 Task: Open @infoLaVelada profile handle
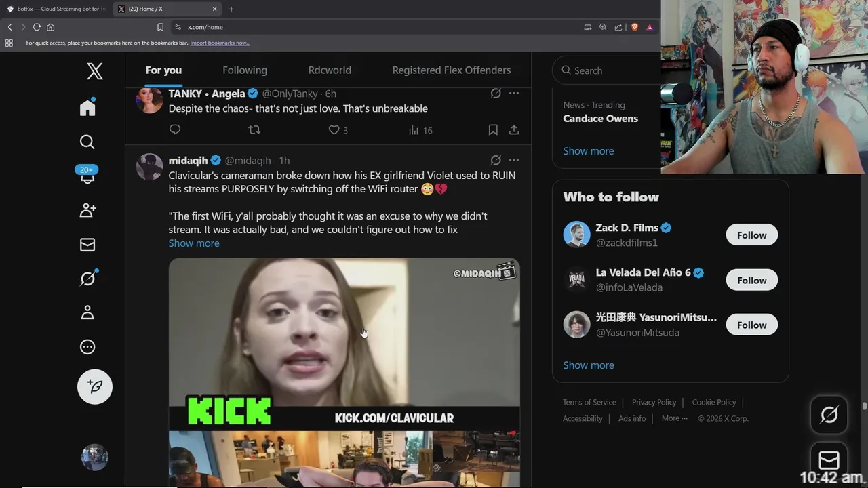629,287
